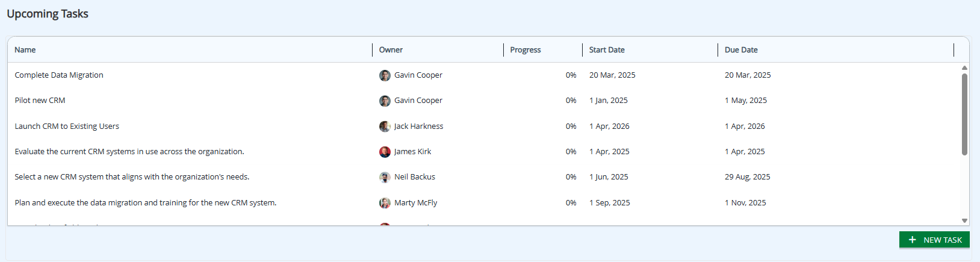The width and height of the screenshot is (980, 262).
Task: Click due date 1 Nov, 2025
Action: pos(745,203)
